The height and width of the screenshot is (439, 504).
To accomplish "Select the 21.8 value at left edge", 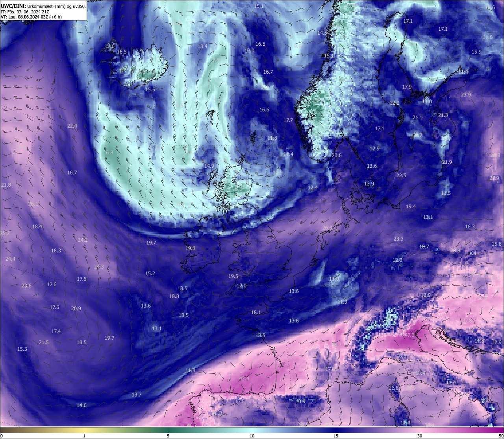I will point(6,185).
